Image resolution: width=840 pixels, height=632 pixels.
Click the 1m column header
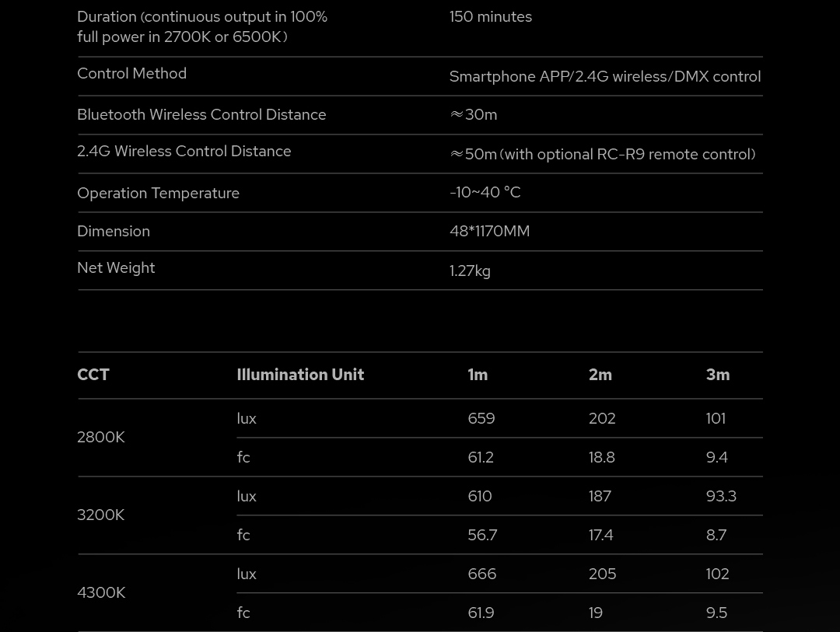tap(478, 375)
